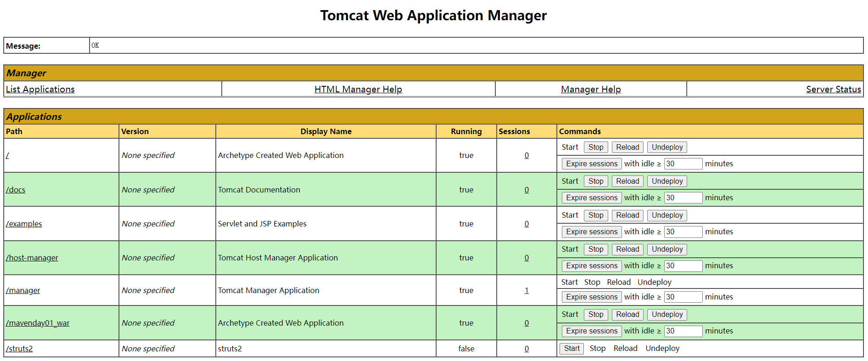This screenshot has width=868, height=361.
Task: Select 'Tomcat Host Manager Application' text
Action: [278, 258]
